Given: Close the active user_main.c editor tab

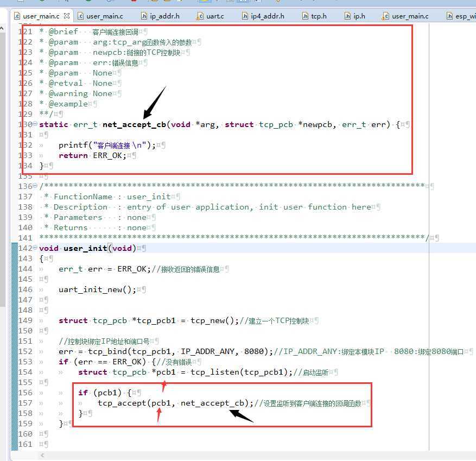Looking at the screenshot, I should click(x=67, y=16).
